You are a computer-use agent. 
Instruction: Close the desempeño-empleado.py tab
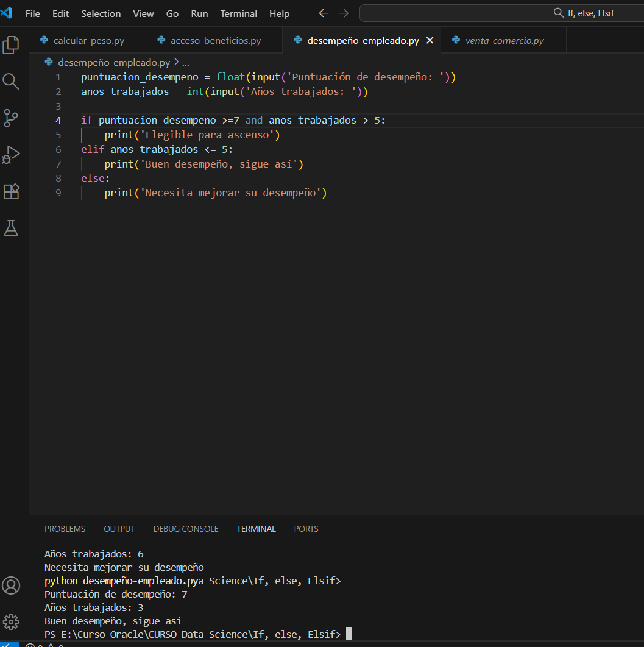[x=430, y=41]
